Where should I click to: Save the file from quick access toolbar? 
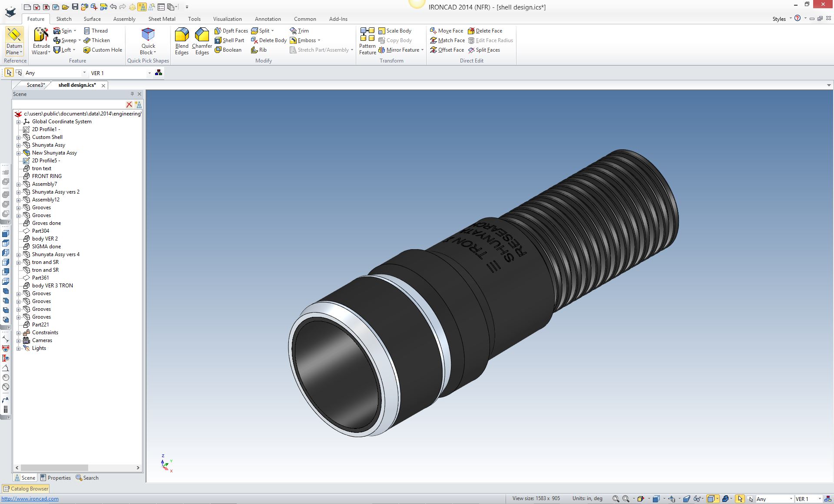[75, 7]
